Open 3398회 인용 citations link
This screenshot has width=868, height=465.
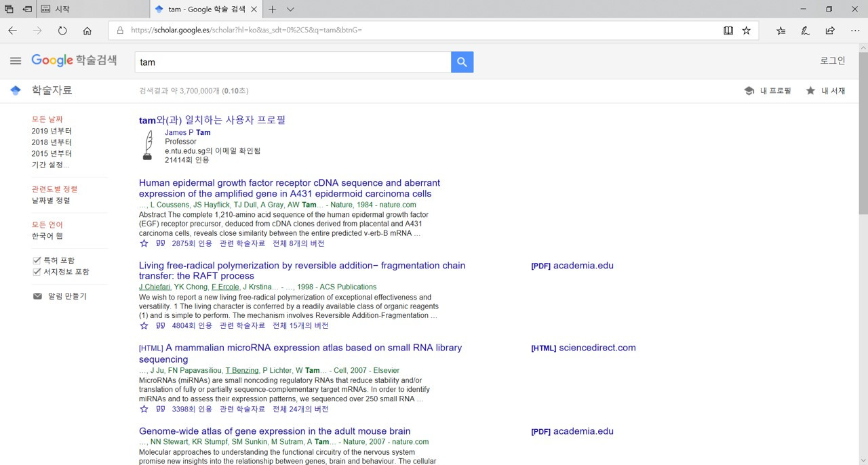pyautogui.click(x=192, y=409)
